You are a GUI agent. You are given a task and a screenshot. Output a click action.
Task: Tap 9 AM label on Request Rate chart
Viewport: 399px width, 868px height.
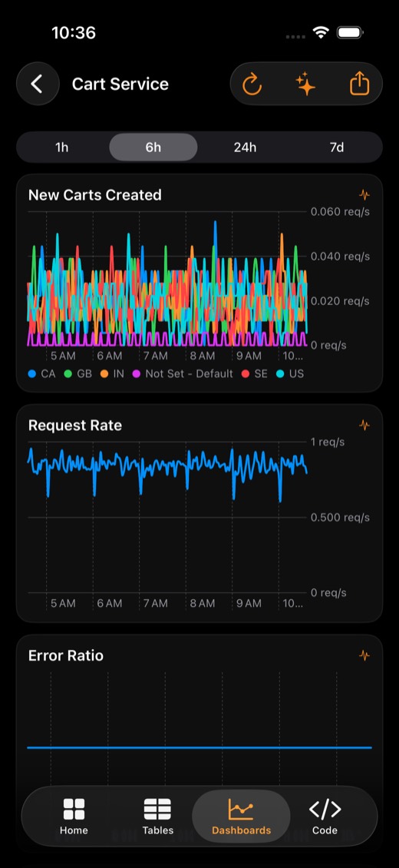tap(249, 604)
